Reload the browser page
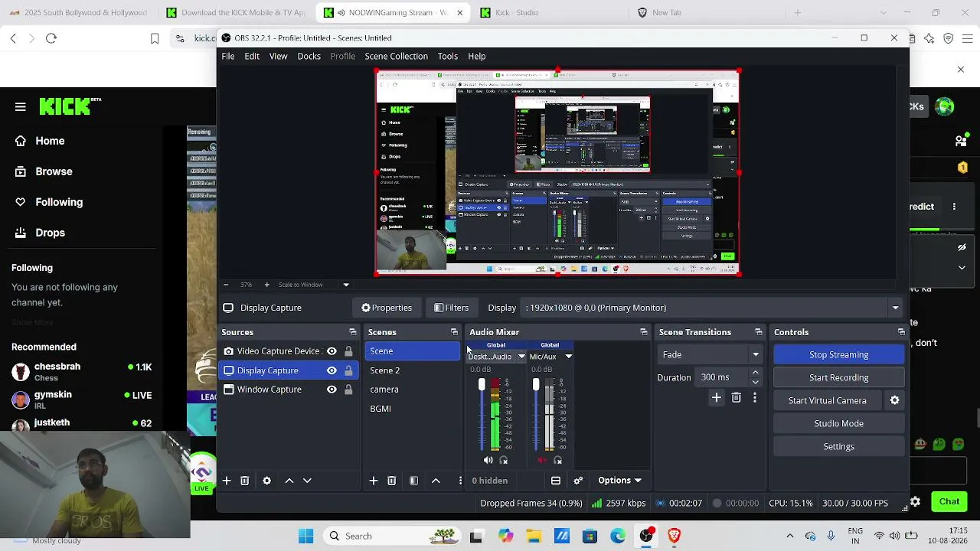Viewport: 980px width, 551px height. [51, 38]
